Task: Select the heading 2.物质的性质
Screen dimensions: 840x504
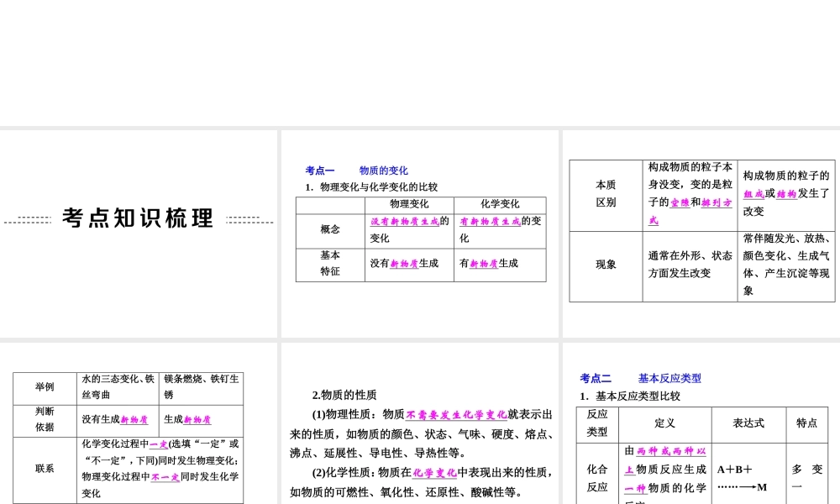Action: (344, 396)
